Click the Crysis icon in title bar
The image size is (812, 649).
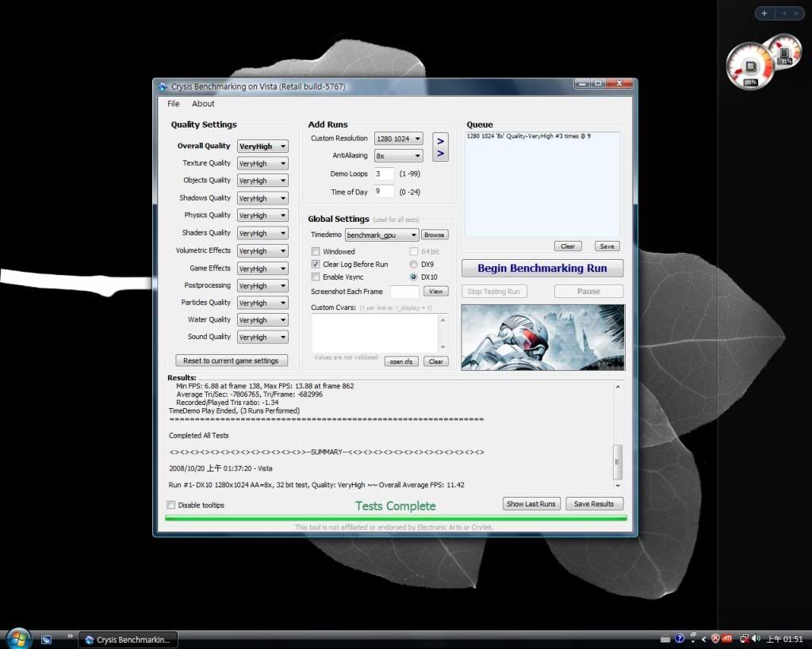(163, 86)
